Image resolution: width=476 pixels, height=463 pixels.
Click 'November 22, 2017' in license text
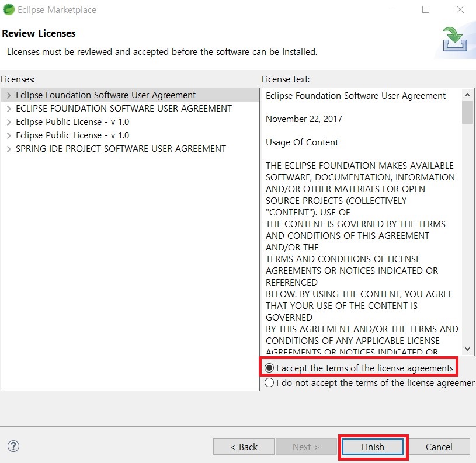[x=304, y=119]
